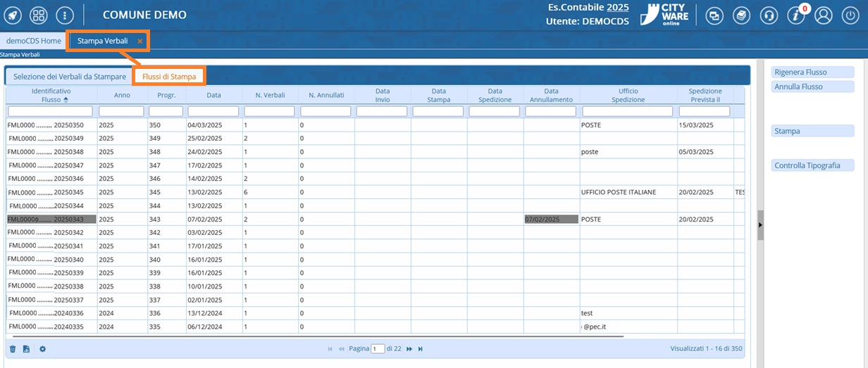
Task: Collapse the right side actions panel
Action: pyautogui.click(x=760, y=224)
